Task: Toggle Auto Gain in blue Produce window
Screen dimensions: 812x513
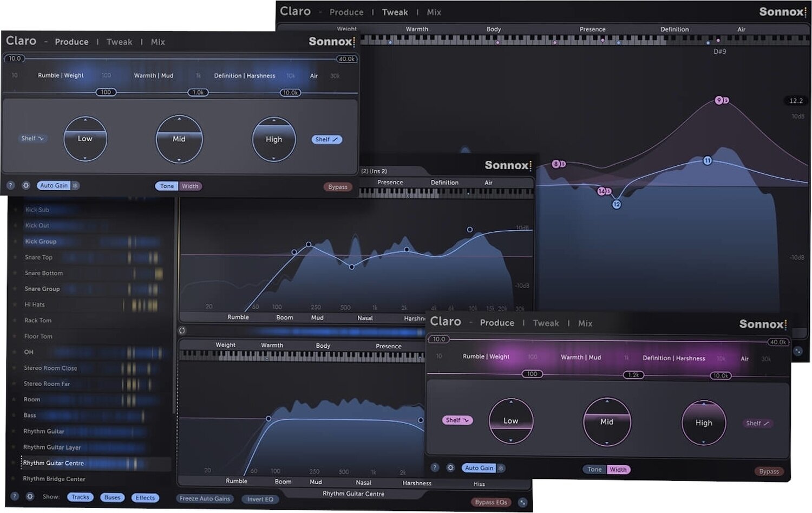Action: point(54,185)
